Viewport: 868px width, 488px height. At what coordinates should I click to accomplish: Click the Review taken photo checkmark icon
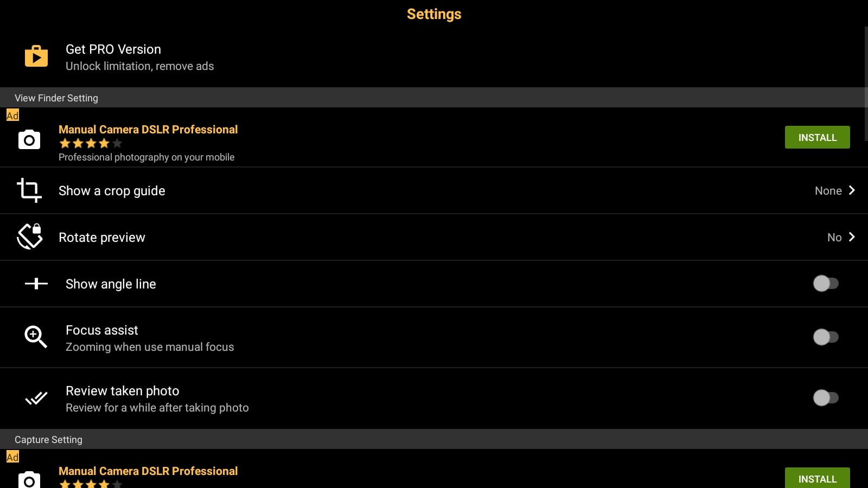(36, 399)
